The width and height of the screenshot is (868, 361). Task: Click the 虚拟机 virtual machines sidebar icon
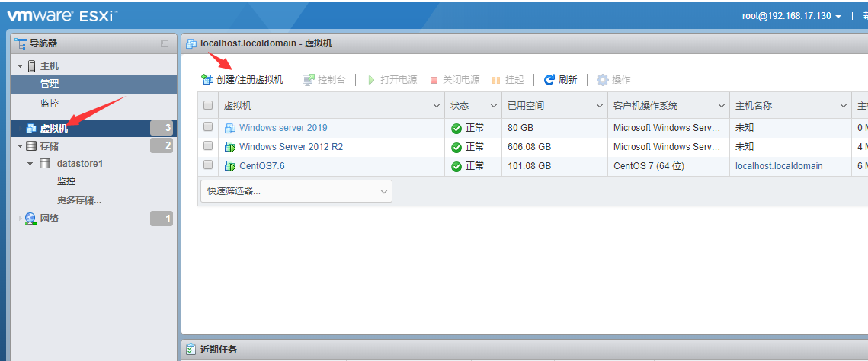coord(31,128)
